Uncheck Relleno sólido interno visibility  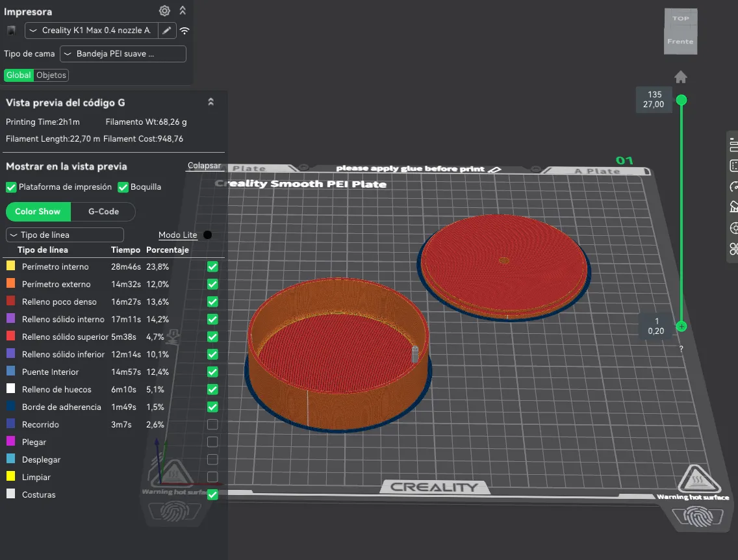(212, 319)
